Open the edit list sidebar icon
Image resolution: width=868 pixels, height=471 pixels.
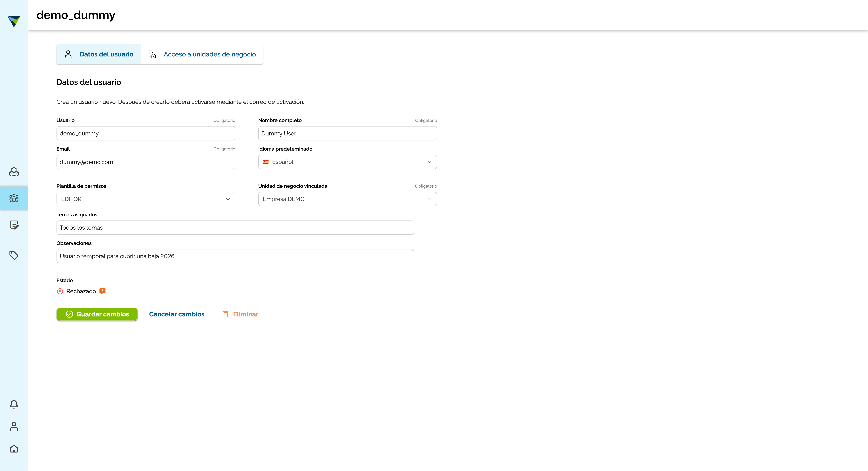tap(14, 225)
